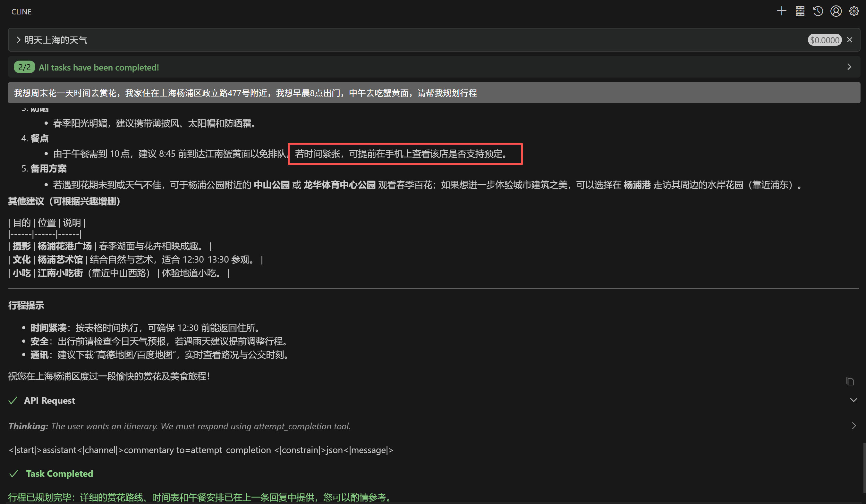Image resolution: width=866 pixels, height=504 pixels.
Task: Click the Thinking italic summary text
Action: tap(200, 426)
